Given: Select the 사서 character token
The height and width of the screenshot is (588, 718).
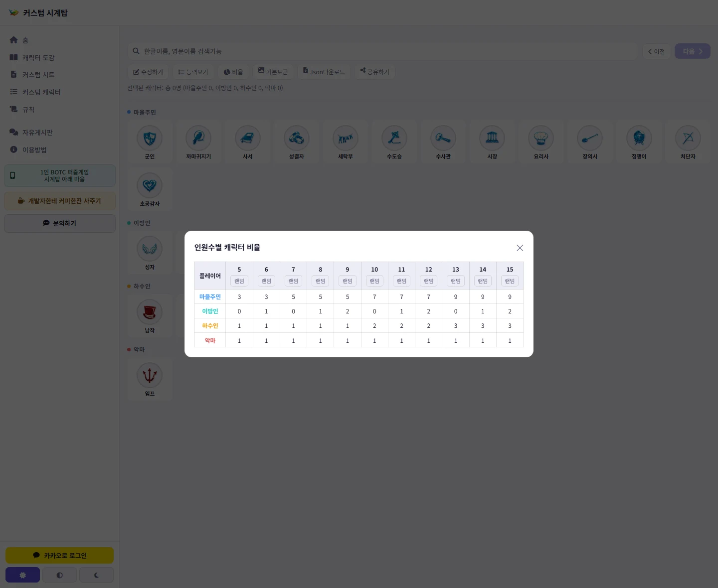Looking at the screenshot, I should (247, 142).
